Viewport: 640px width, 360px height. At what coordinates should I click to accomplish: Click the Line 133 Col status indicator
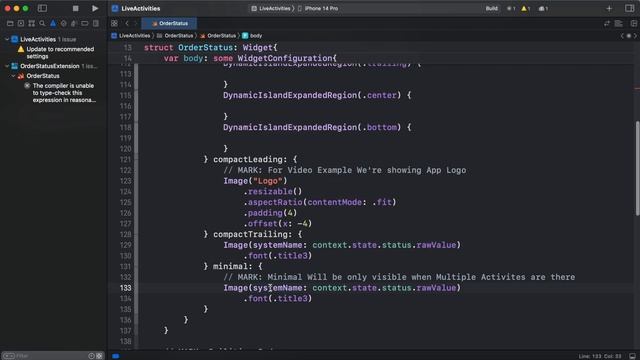click(600, 356)
